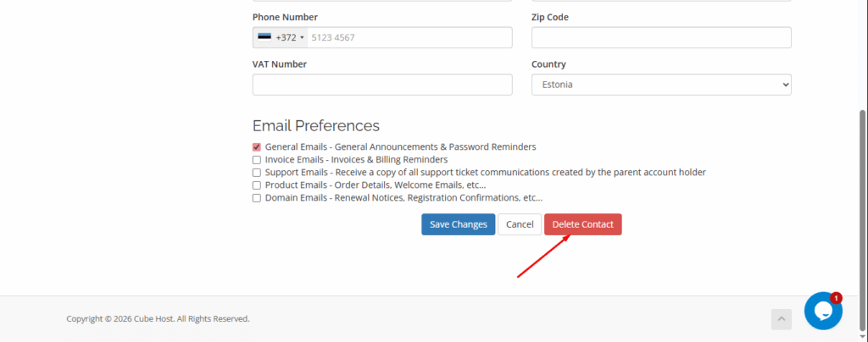The width and height of the screenshot is (868, 342).
Task: Click the Phone Number field label
Action: pyautogui.click(x=285, y=17)
